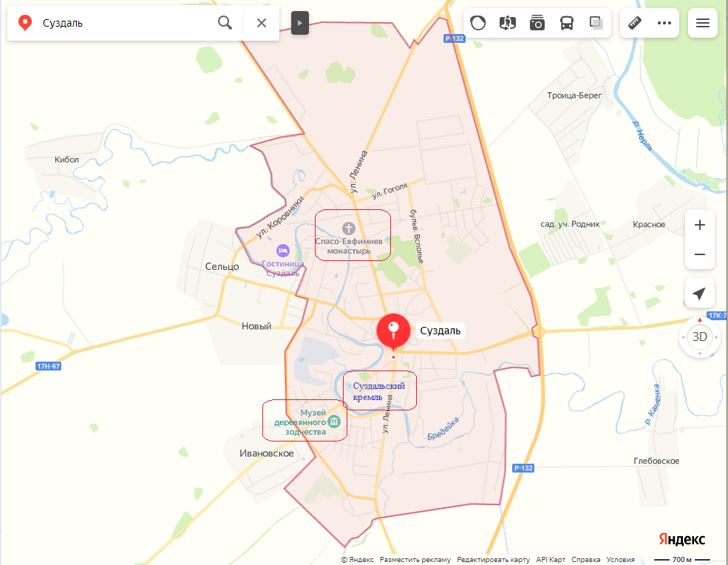Show photos layer camera icon
Image resolution: width=728 pixels, height=565 pixels.
537,23
